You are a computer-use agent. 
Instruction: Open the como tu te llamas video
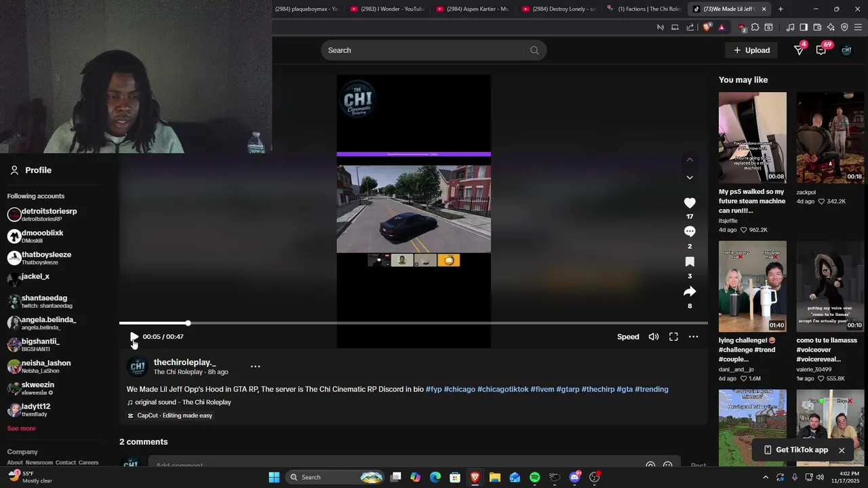click(x=830, y=287)
